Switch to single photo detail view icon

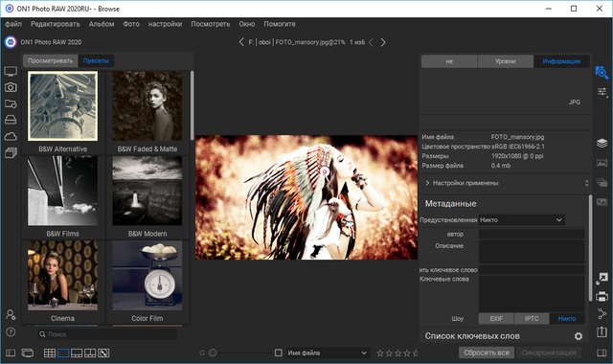pyautogui.click(x=63, y=353)
